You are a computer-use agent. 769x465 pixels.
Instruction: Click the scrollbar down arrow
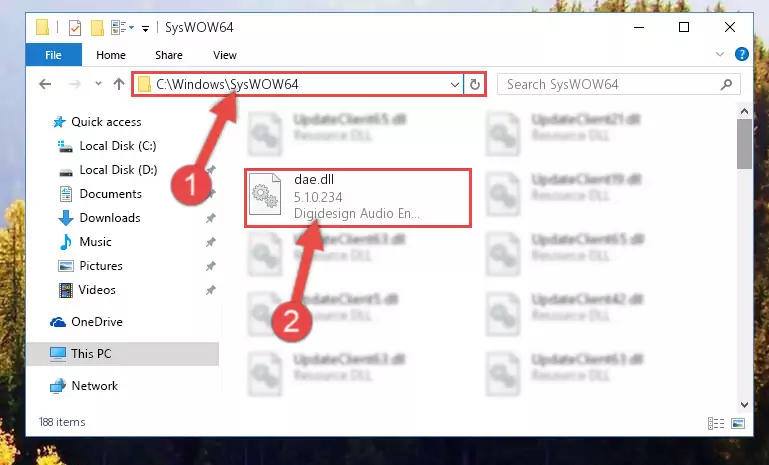[x=744, y=405]
